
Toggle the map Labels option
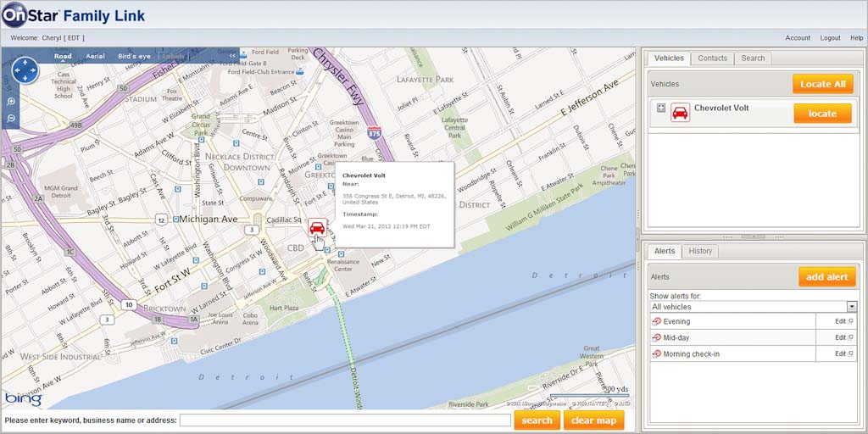point(174,57)
